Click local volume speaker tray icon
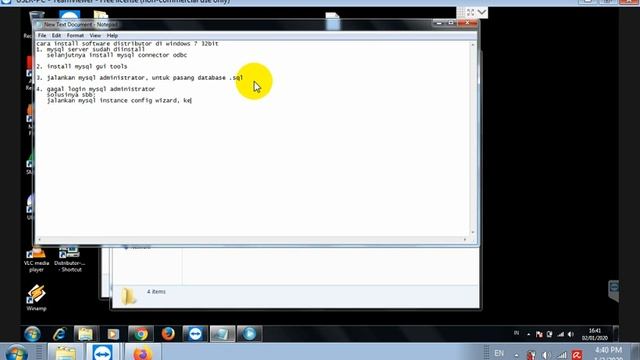The image size is (640, 360). click(546, 355)
